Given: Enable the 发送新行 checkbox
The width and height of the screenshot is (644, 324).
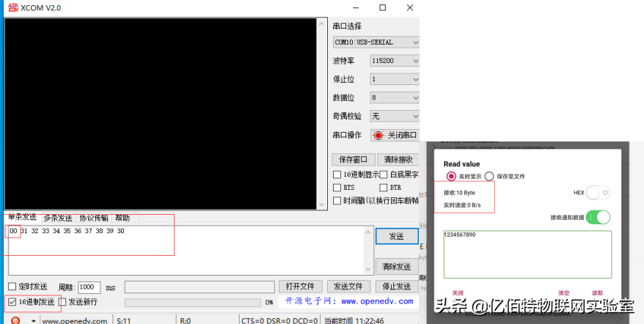Looking at the screenshot, I should (62, 302).
